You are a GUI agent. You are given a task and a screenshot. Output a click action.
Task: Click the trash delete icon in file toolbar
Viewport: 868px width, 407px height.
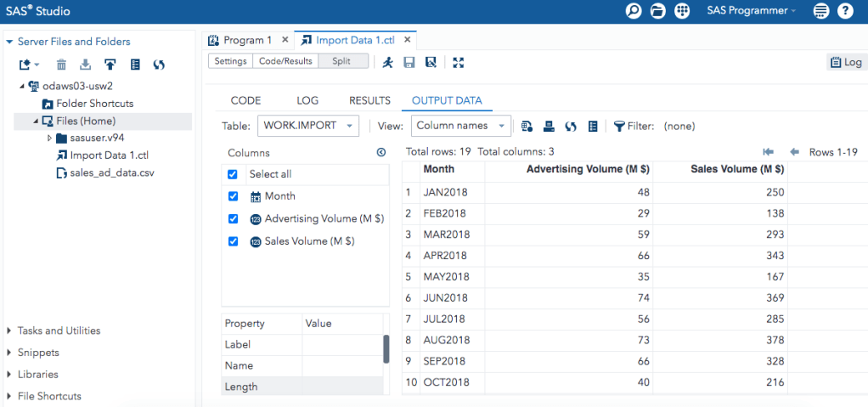[x=61, y=65]
